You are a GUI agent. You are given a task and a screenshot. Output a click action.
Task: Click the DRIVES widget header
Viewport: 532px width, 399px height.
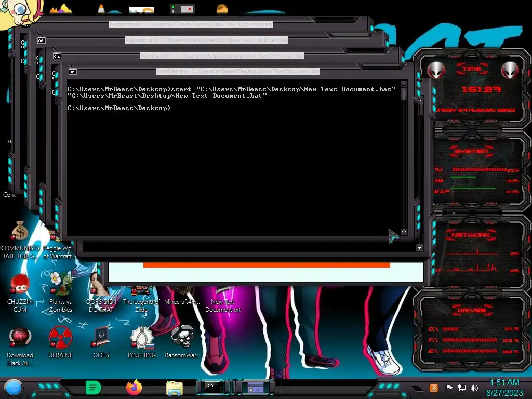472,310
